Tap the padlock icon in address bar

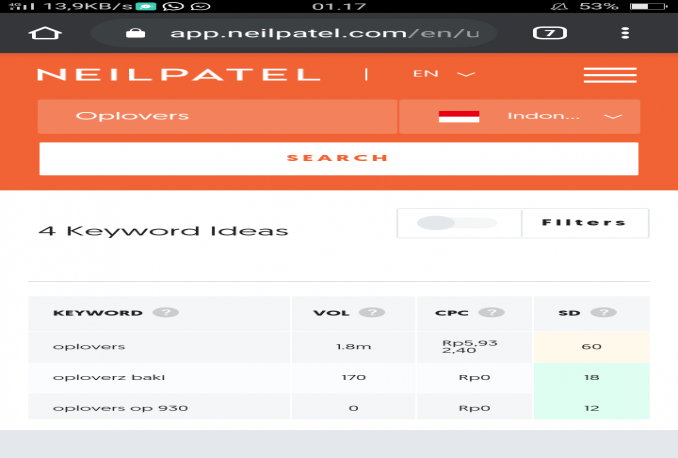[x=137, y=33]
